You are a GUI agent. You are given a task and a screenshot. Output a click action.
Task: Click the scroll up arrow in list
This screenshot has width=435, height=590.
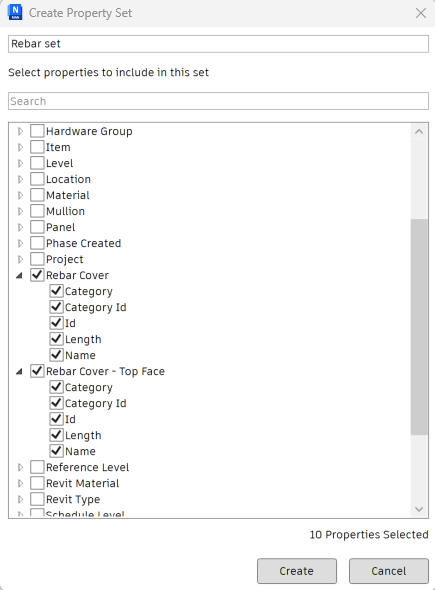(x=419, y=132)
